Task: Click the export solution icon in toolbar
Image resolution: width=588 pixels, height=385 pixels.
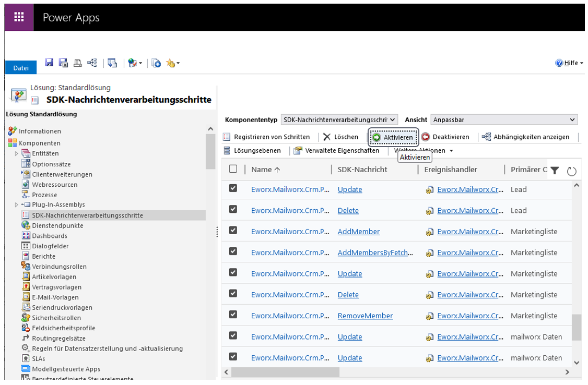Action: [x=112, y=63]
